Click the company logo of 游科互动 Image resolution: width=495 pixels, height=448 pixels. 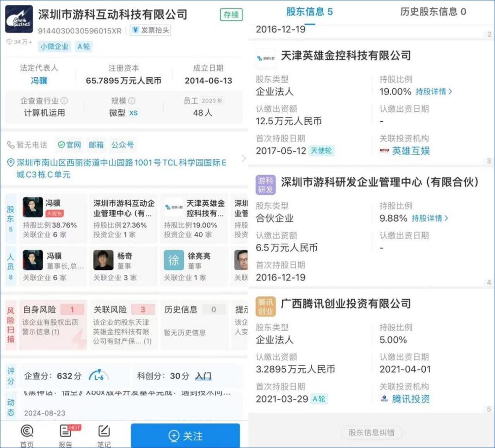coord(19,19)
